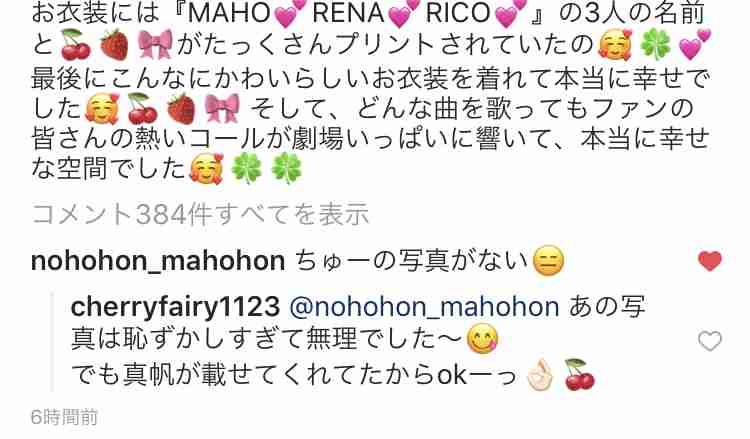Tap the cherry emoji ending the reply
Image resolution: width=750 pixels, height=439 pixels.
pos(580,374)
